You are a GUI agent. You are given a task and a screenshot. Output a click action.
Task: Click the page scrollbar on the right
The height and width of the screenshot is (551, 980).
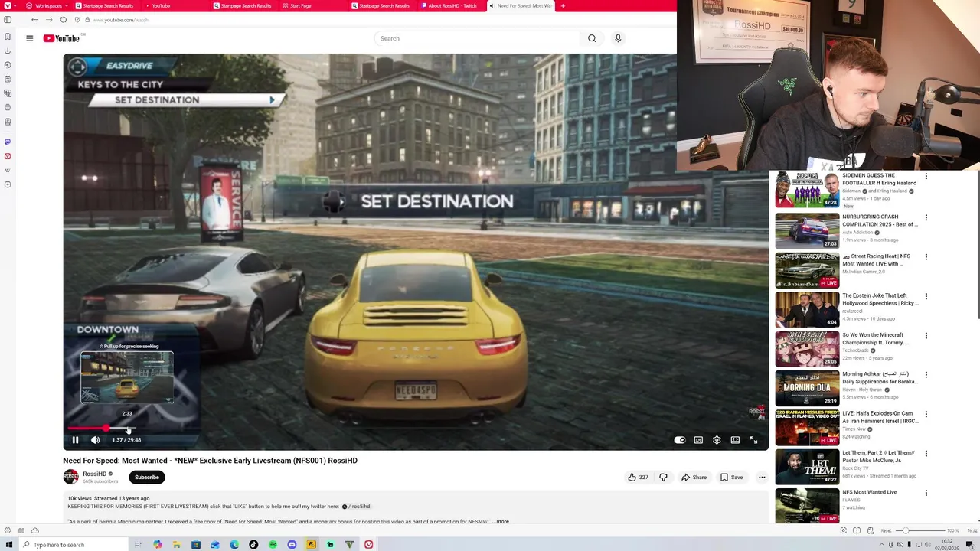coord(977,245)
